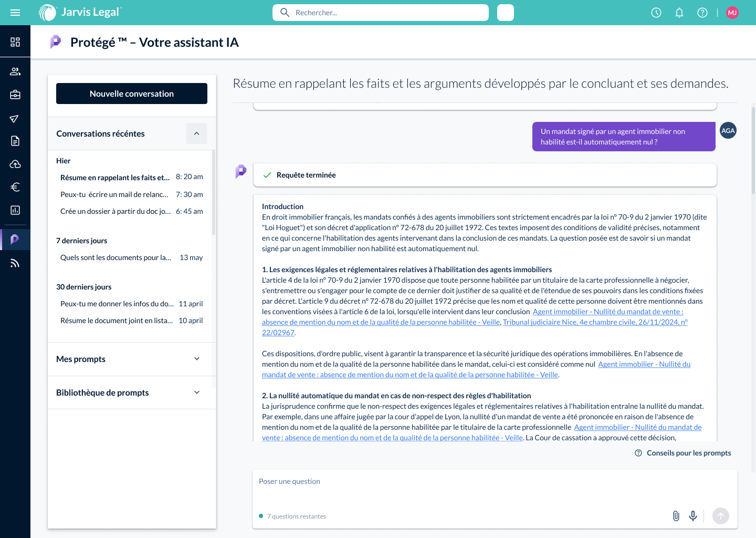Open the time tracking clock icon
This screenshot has width=756, height=538.
click(x=656, y=13)
